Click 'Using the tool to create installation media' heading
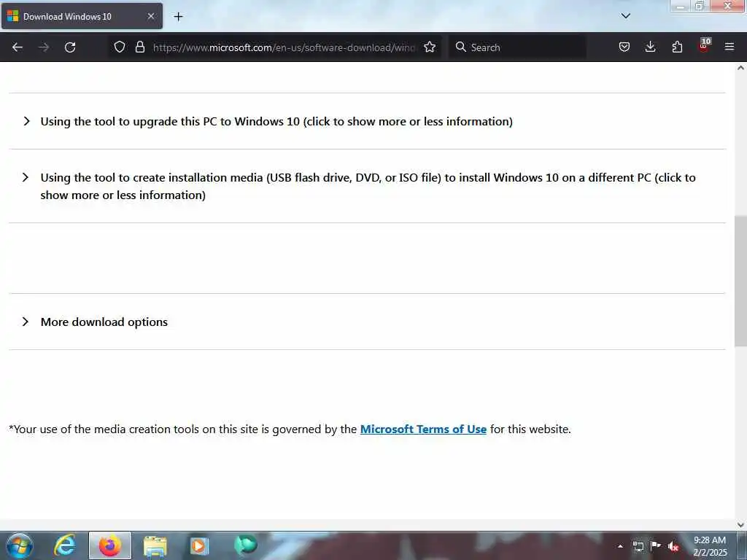747x560 pixels. (x=368, y=186)
